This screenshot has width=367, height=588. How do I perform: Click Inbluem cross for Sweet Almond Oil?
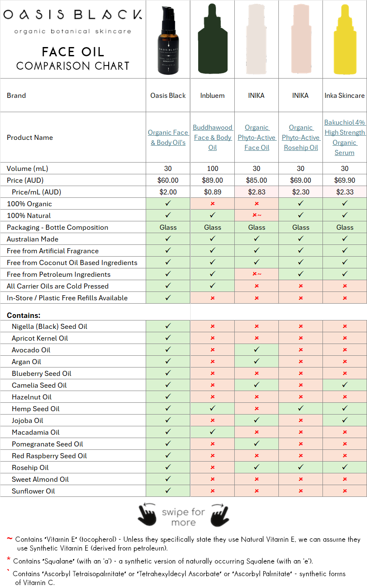212,479
